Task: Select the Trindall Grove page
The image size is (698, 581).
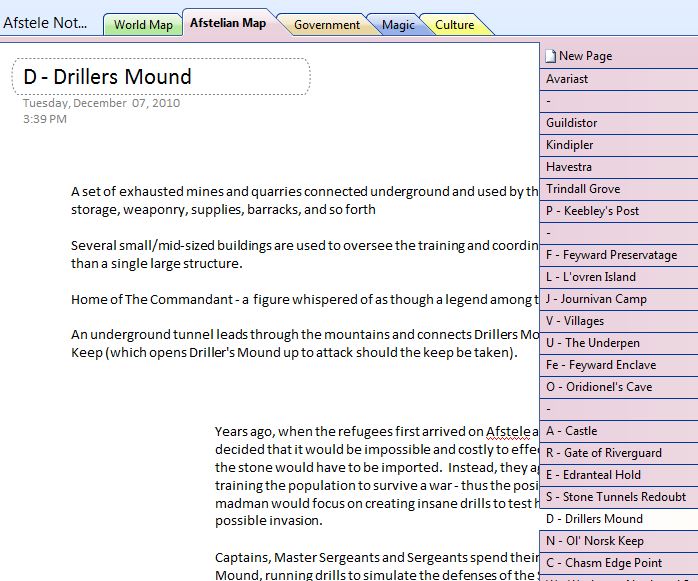Action: (619, 189)
